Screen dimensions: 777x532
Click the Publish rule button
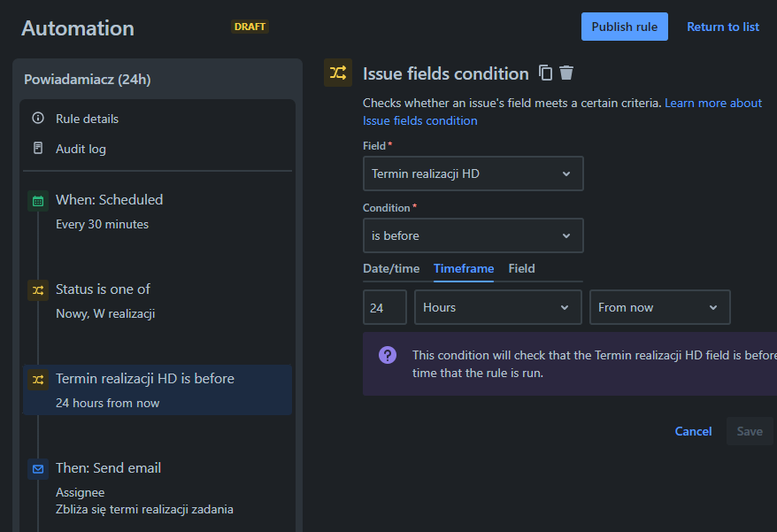(x=624, y=27)
